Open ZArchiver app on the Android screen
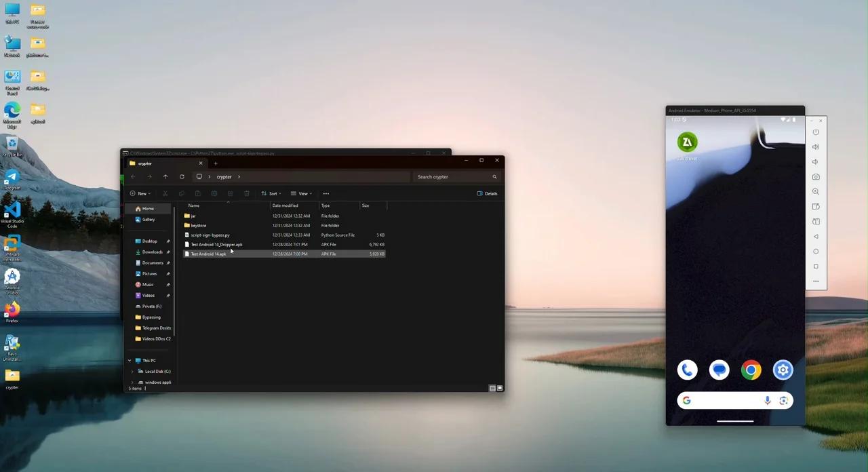This screenshot has height=472, width=868. pos(687,142)
